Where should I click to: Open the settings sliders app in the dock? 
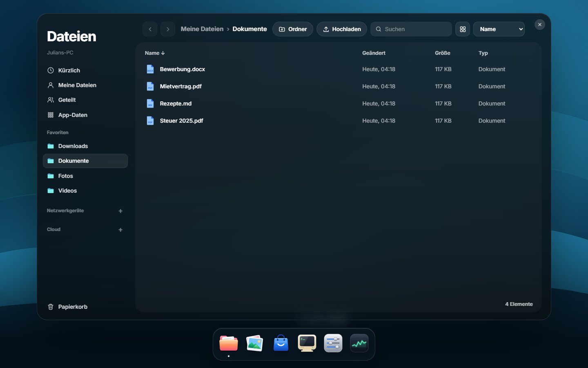click(x=333, y=343)
